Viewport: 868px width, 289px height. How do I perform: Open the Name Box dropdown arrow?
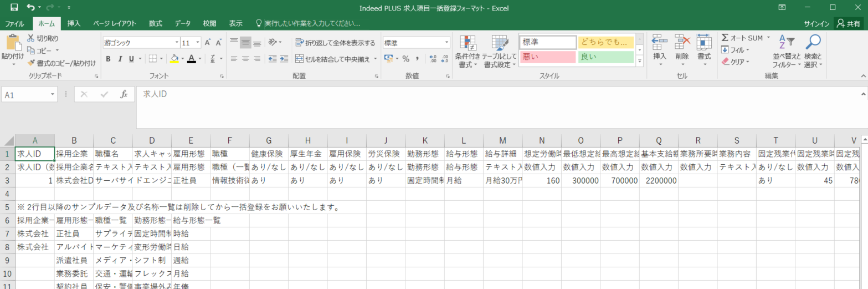[x=53, y=95]
